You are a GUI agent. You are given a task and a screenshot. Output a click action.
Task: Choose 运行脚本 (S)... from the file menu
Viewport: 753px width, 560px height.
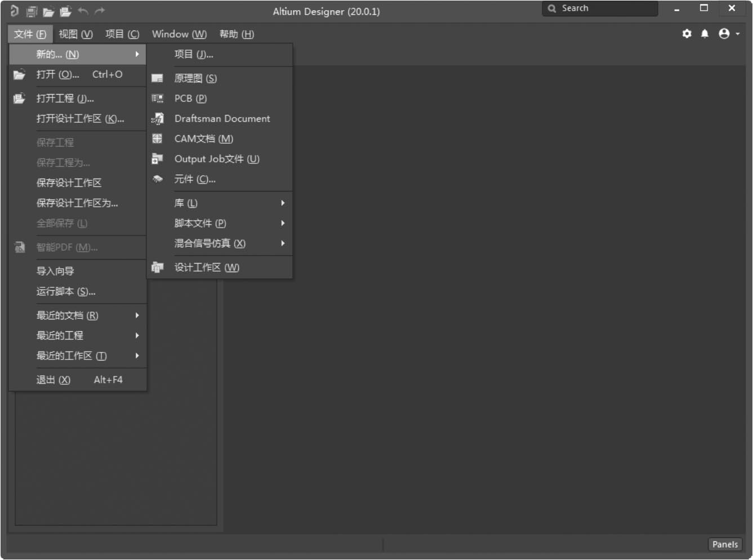[x=78, y=292]
